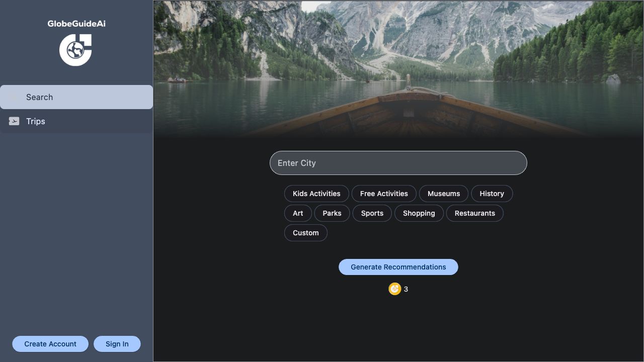
Task: Pick the Shopping category chip
Action: click(x=419, y=213)
